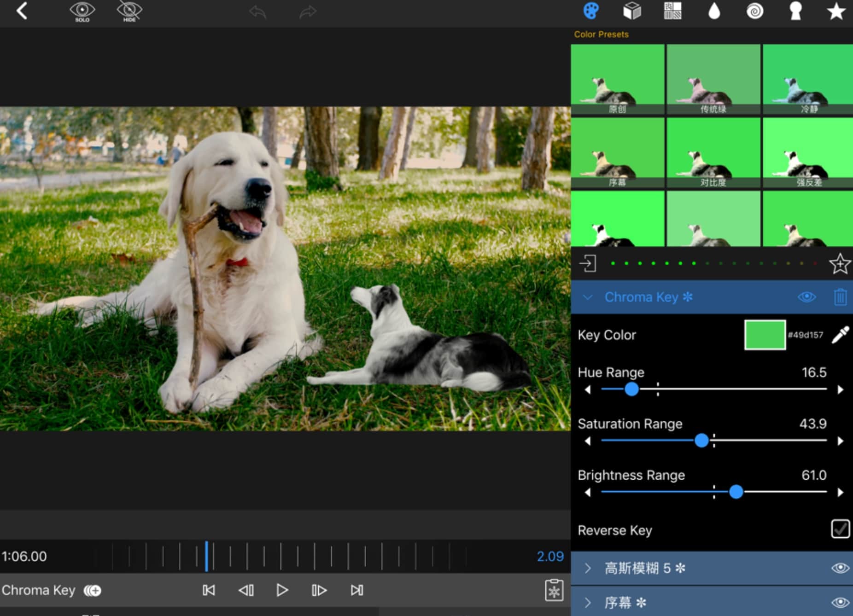Select the 冷静 color preset thumbnail
853x616 pixels.
click(807, 79)
